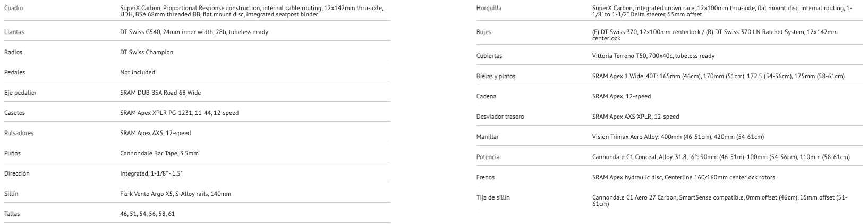
Task: Select the Cannondale Bar Tape value
Action: [159, 153]
